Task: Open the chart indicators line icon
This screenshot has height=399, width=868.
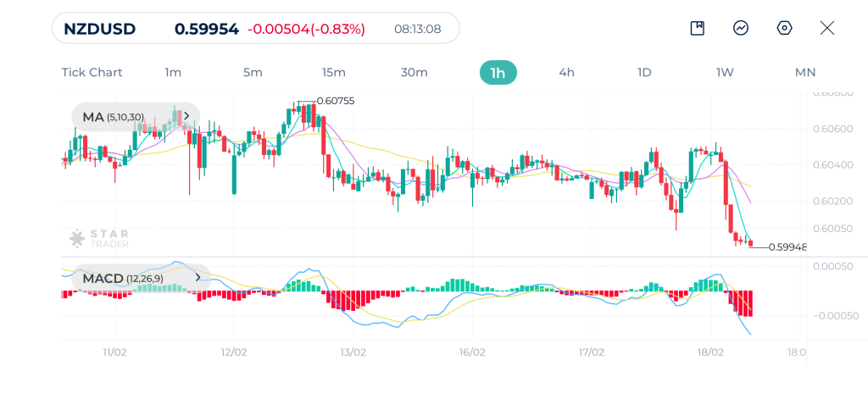Action: pyautogui.click(x=741, y=28)
